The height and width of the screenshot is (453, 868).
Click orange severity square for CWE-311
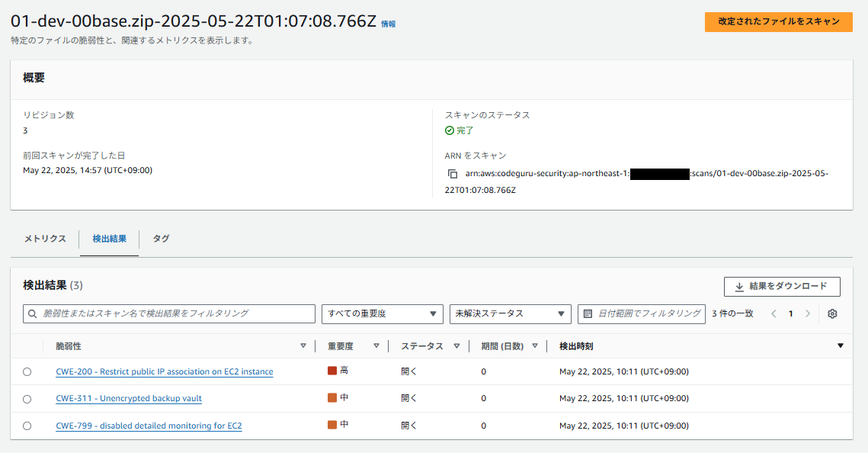pos(332,397)
